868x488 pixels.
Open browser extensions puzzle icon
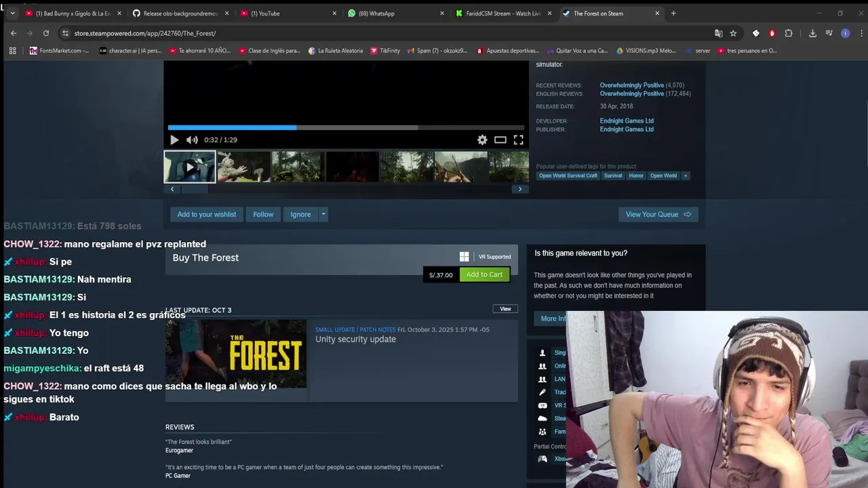789,33
